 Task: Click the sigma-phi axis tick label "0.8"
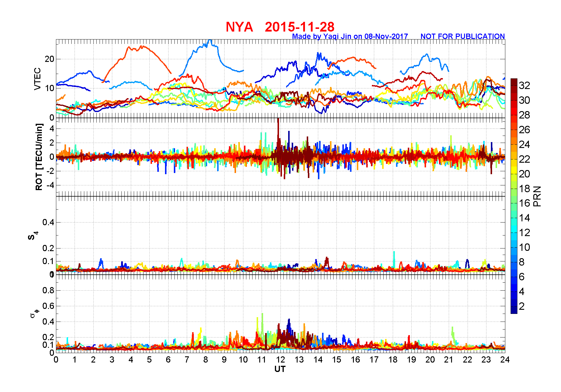(x=48, y=290)
